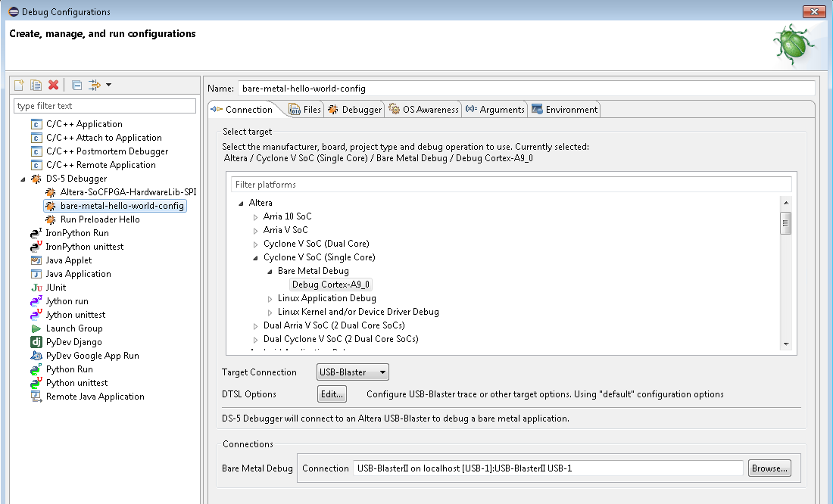Expand the Arria 10 SoC platform node

[255, 217]
